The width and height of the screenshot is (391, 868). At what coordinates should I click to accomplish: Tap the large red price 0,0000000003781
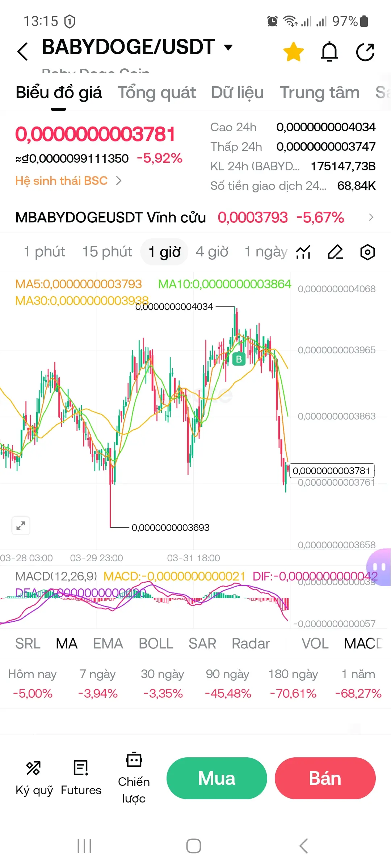coord(95,134)
